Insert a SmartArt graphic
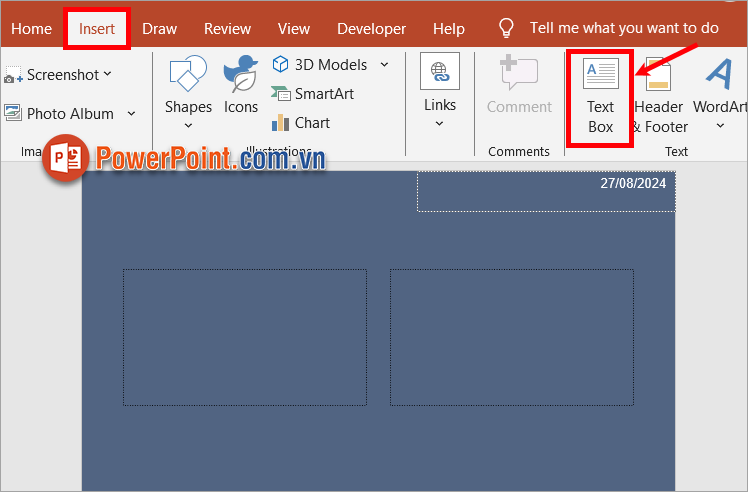The width and height of the screenshot is (748, 492). [312, 94]
